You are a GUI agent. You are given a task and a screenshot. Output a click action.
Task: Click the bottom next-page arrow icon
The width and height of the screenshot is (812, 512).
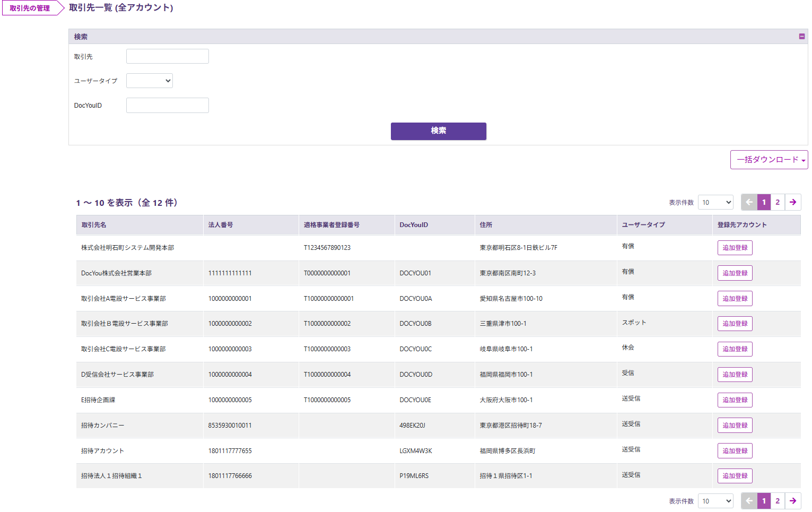coord(792,501)
